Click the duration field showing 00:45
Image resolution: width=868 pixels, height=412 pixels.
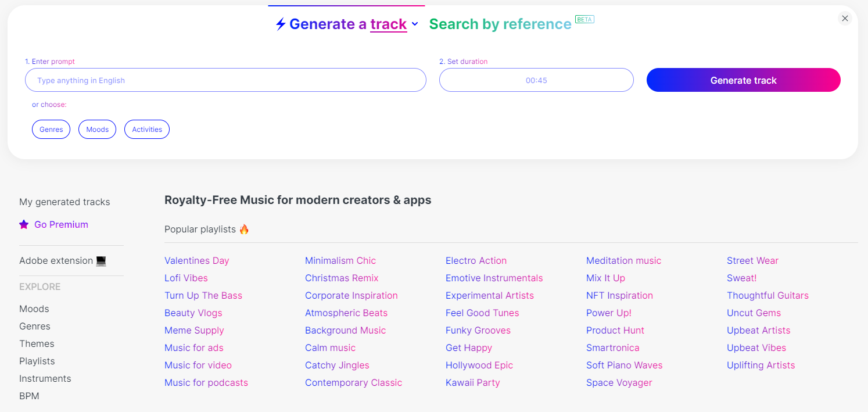(x=536, y=80)
